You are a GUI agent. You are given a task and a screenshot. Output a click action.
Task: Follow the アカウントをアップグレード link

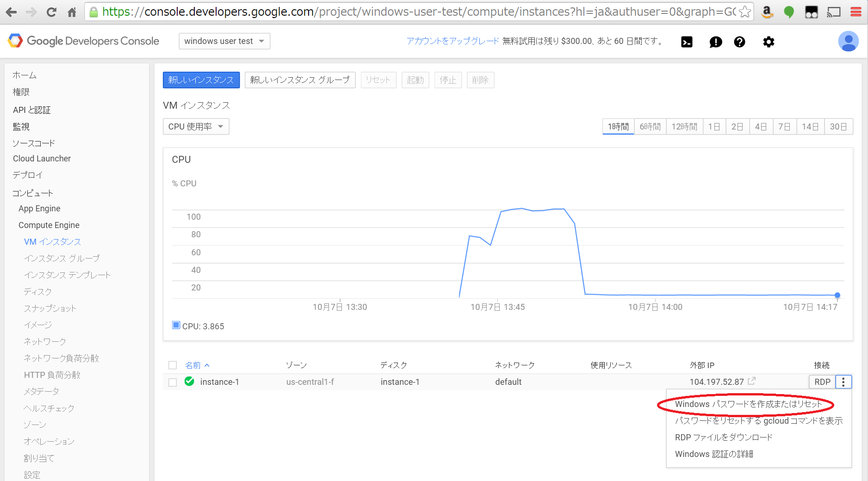click(453, 41)
